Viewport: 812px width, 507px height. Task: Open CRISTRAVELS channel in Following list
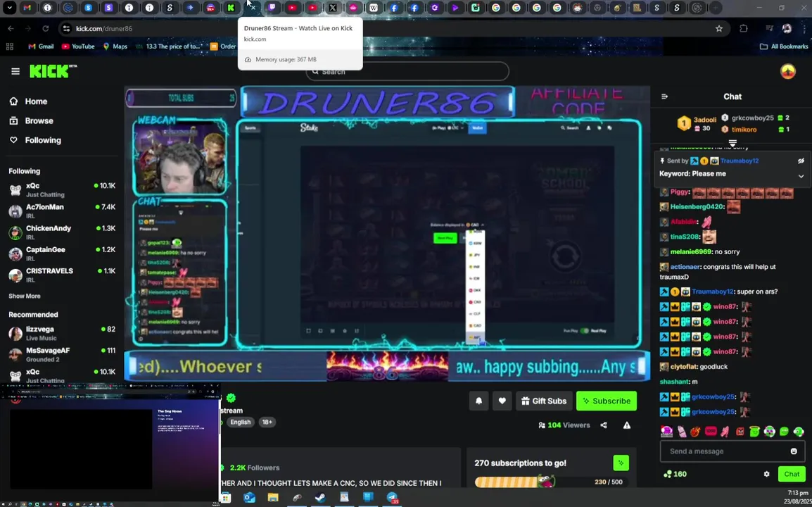(x=62, y=275)
